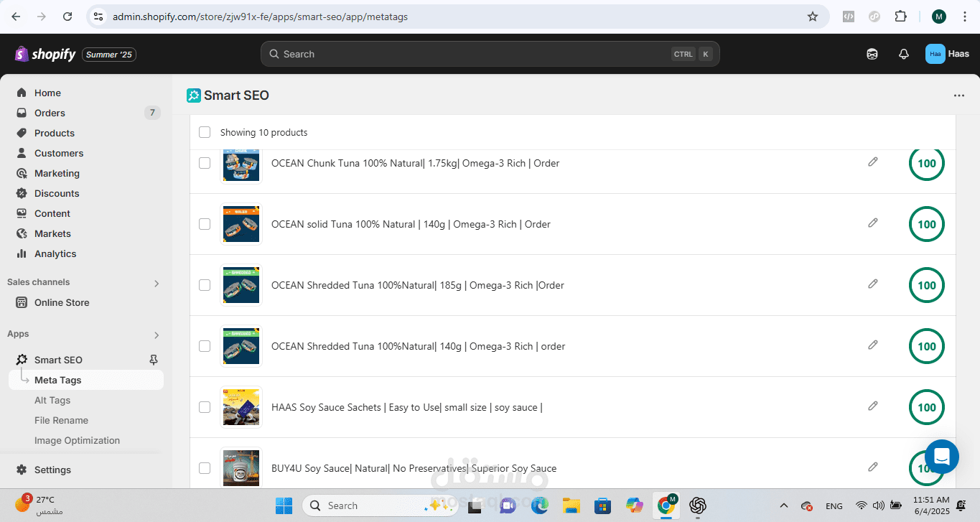Viewport: 980px width, 522px height.
Task: Click the HAAS Soy Sauce Sachets thumbnail
Action: coord(241,407)
